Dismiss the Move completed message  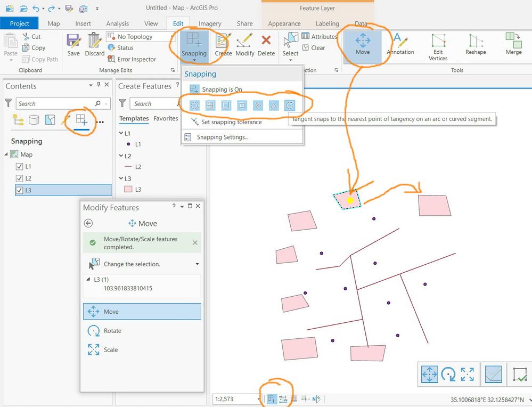pos(195,242)
